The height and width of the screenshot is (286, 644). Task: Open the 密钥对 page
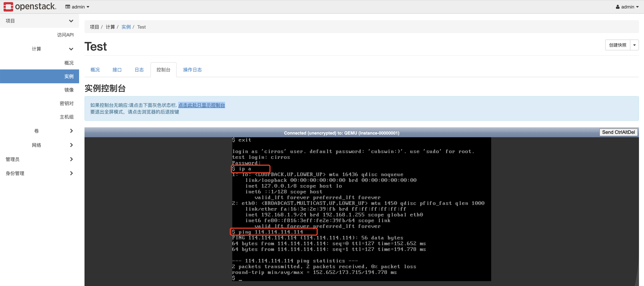[67, 103]
